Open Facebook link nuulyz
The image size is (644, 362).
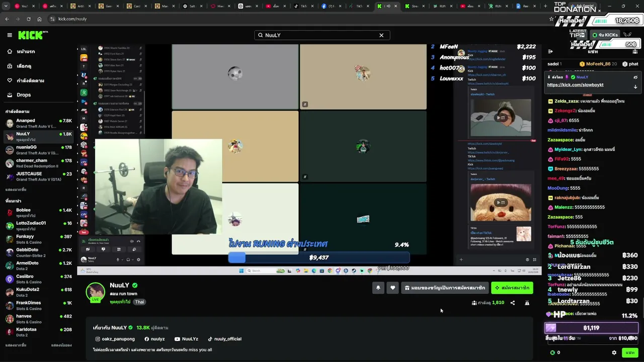[154, 339]
